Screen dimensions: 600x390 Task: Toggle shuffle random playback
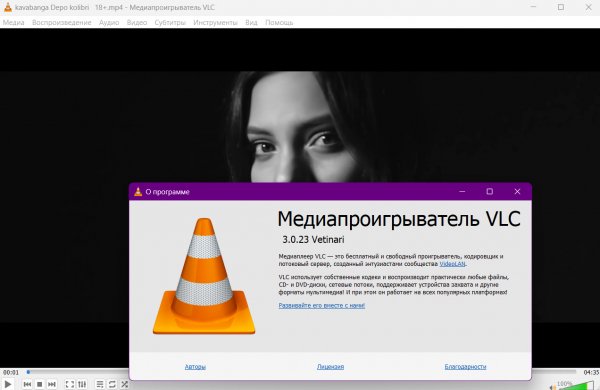pyautogui.click(x=124, y=384)
